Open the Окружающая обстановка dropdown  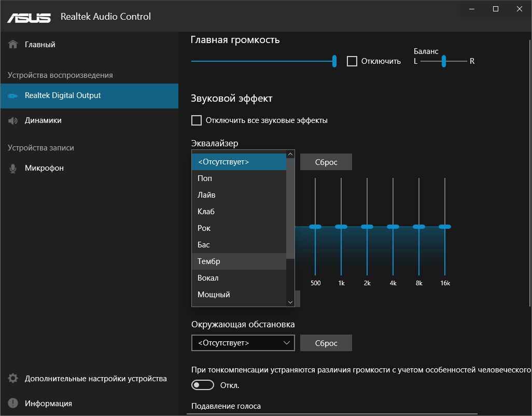tap(243, 343)
